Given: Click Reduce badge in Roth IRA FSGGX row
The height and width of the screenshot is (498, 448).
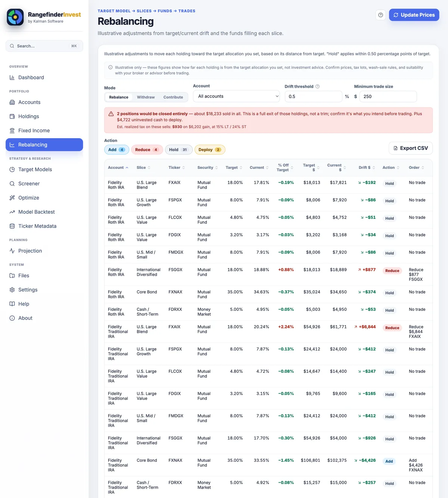Looking at the screenshot, I should pyautogui.click(x=392, y=271).
